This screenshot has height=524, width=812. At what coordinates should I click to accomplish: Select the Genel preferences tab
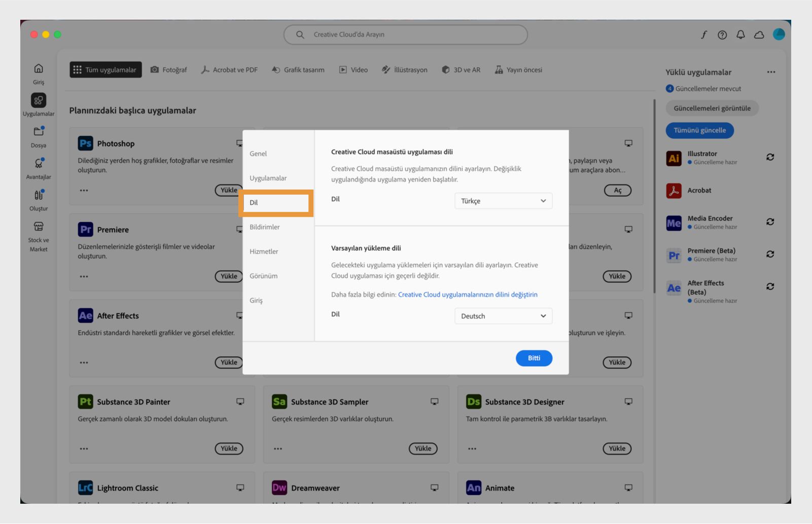tap(258, 154)
